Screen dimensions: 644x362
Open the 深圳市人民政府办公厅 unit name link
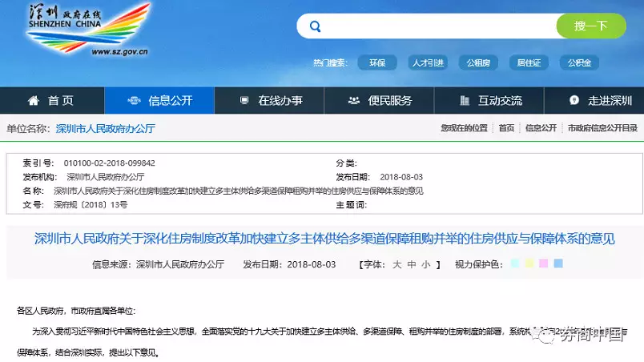(x=106, y=129)
